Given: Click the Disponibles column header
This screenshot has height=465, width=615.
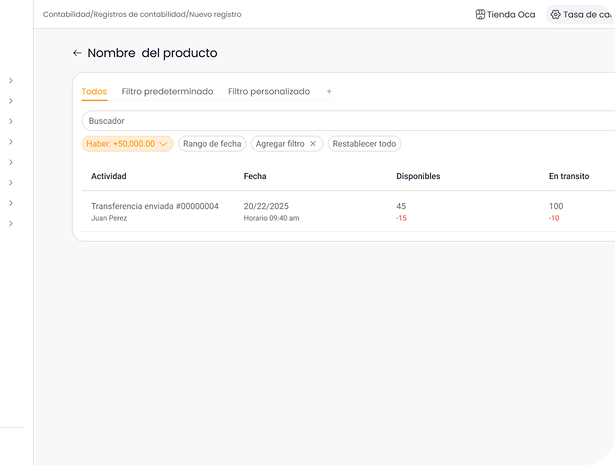Looking at the screenshot, I should coord(418,176).
